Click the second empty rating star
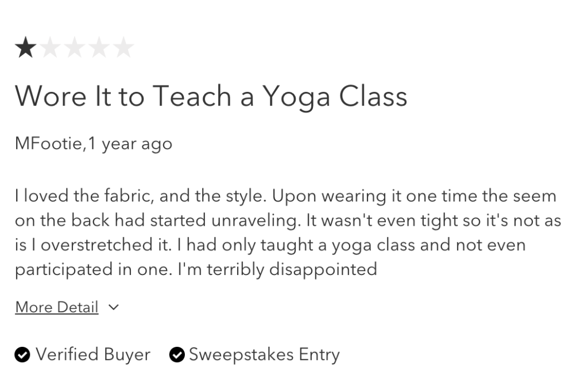The height and width of the screenshot is (383, 588). click(50, 48)
